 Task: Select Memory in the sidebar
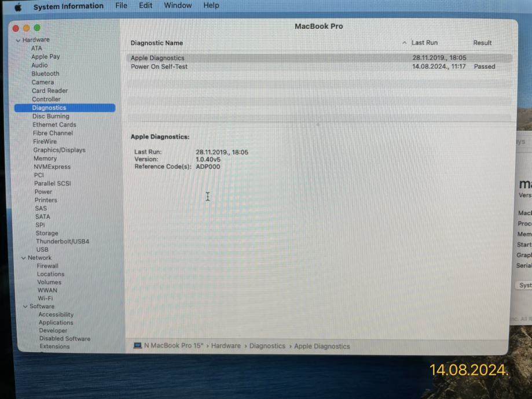(45, 158)
